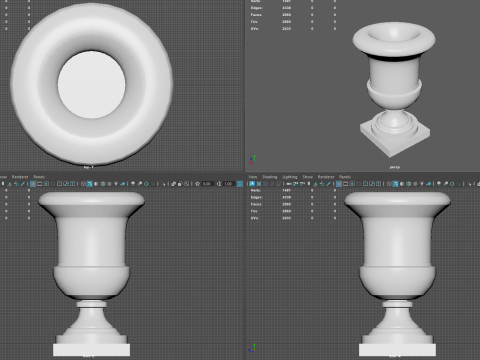Toggle multisample anti-aliasing in lower-left viewport

[146, 184]
